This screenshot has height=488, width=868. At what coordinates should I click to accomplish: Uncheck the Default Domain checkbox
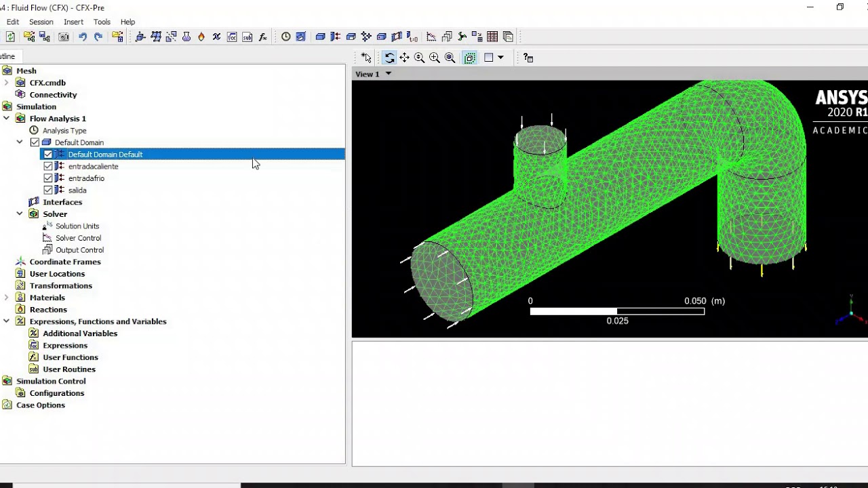[x=35, y=142]
